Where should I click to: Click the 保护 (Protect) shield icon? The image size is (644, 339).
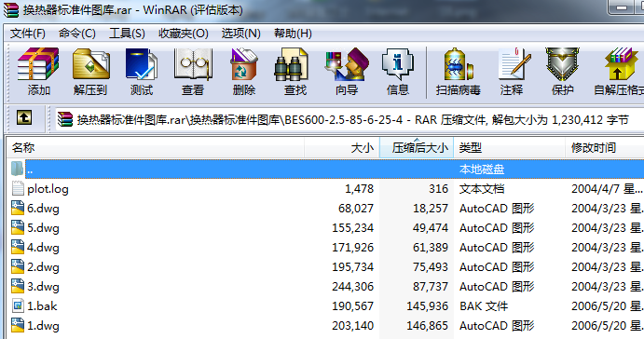pyautogui.click(x=562, y=64)
